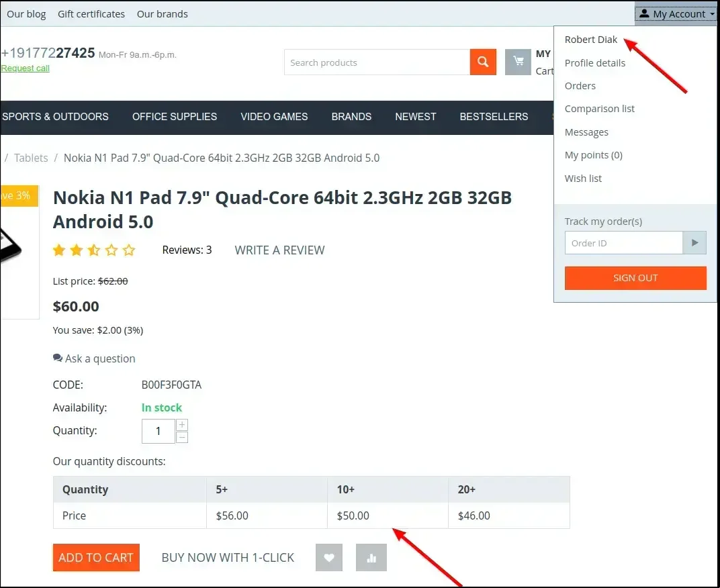Click the 20+ quantity column header

pos(509,489)
